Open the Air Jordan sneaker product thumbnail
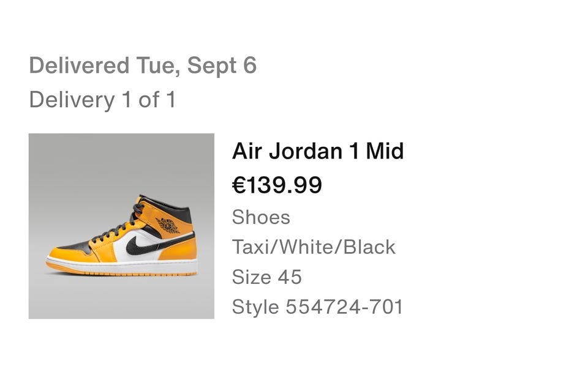588x372 pixels. pos(121,226)
